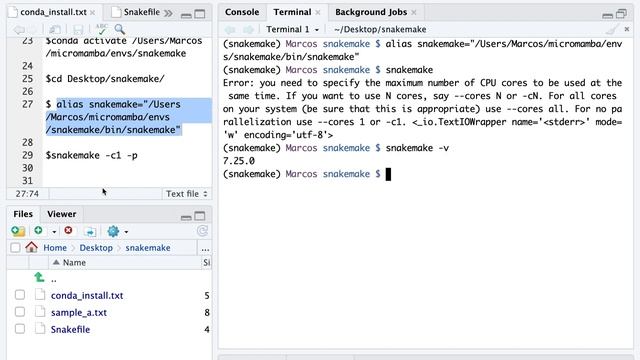Click the ~/Desktop/snakemake path in terminal toolbar
The width and height of the screenshot is (640, 360).
click(380, 29)
